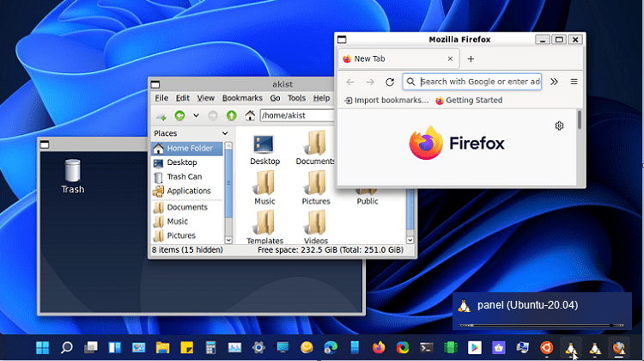Click window menu icon in akist title bar

155,84
